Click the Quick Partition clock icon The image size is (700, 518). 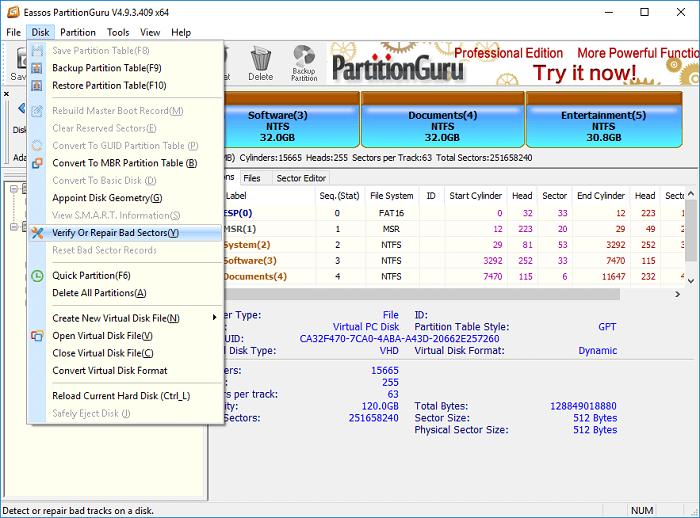point(37,276)
